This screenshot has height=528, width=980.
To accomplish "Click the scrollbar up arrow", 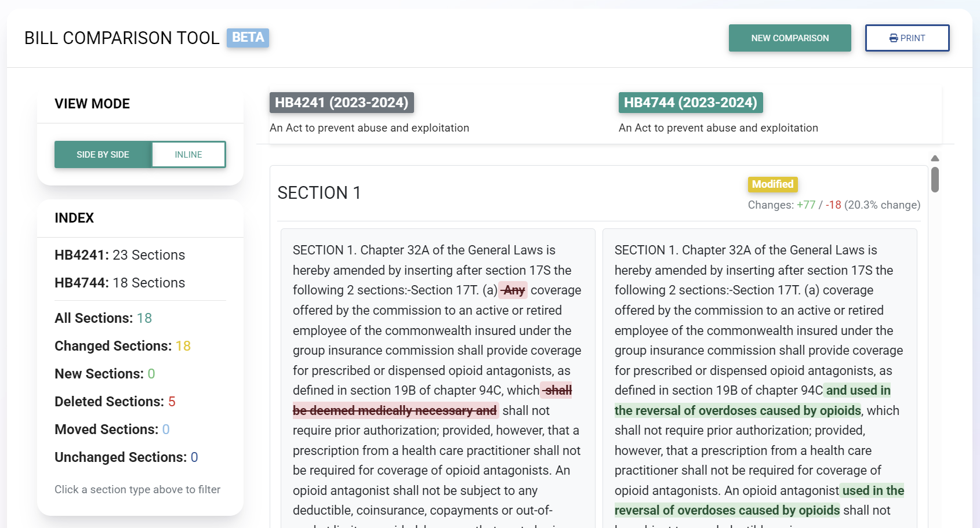I will [x=935, y=158].
